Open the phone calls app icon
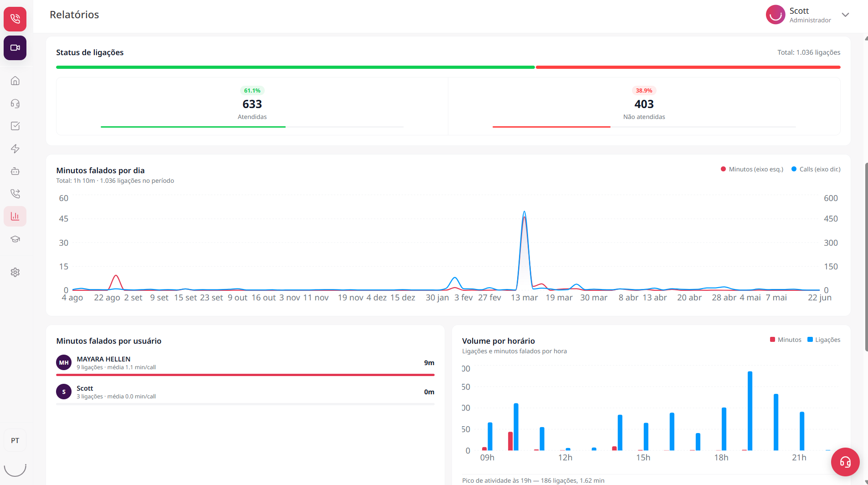 coord(15,19)
